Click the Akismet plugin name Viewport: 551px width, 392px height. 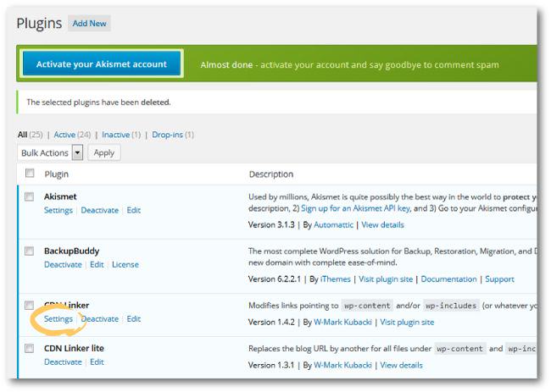[60, 196]
